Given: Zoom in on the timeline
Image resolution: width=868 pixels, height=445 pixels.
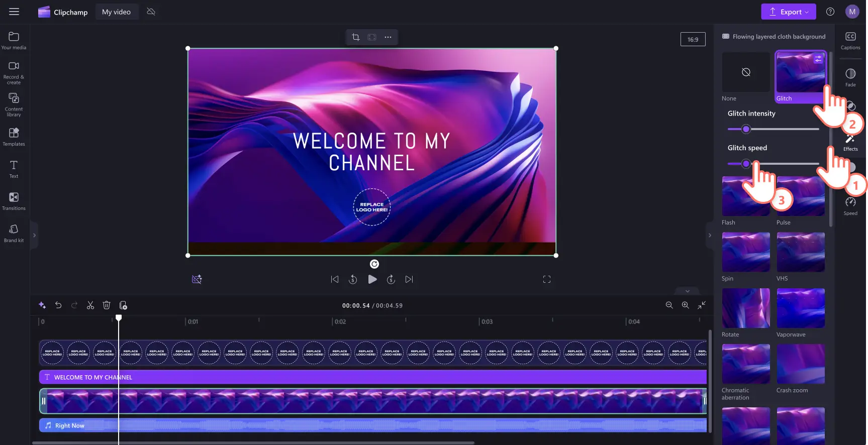Looking at the screenshot, I should (x=685, y=305).
